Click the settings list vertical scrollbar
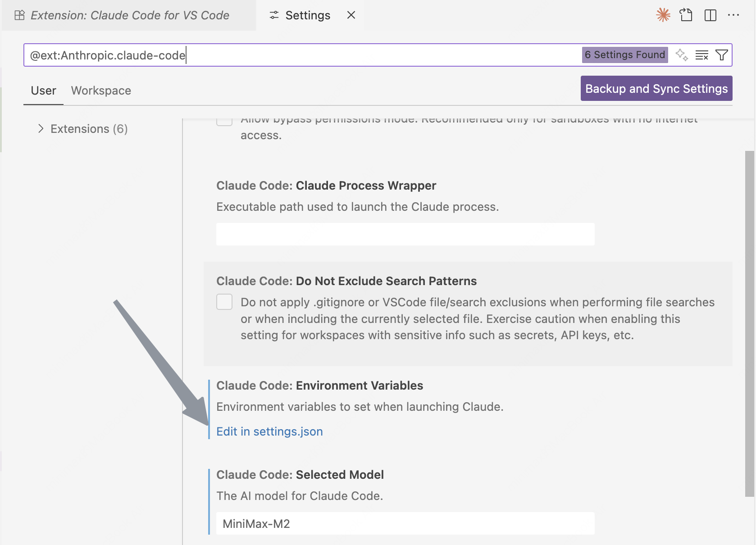The height and width of the screenshot is (545, 756). click(750, 323)
